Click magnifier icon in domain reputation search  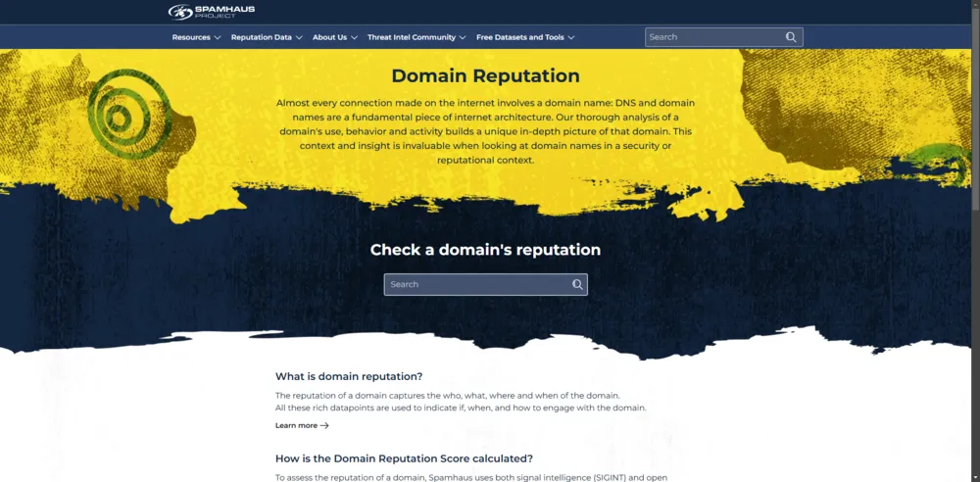pos(577,284)
